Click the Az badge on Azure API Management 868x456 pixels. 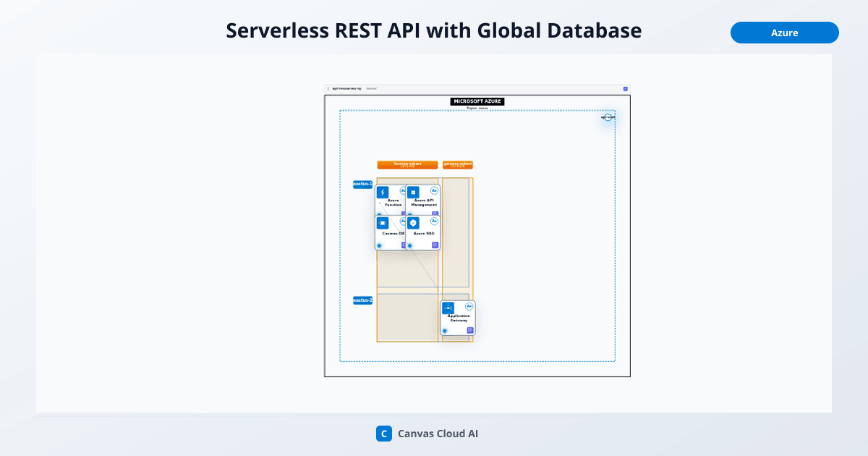(x=434, y=191)
